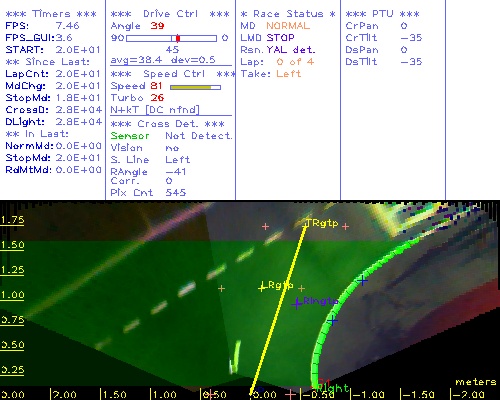Image resolution: width=500 pixels, height=400 pixels.
Task: Click the Take Left value
Action: [288, 74]
